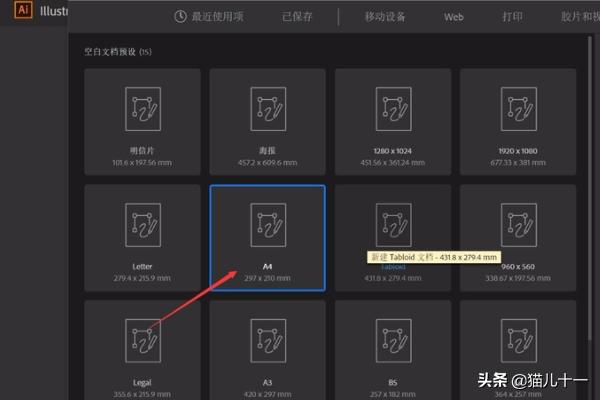This screenshot has width=600, height=400.
Task: Click the A3 preset name label
Action: (x=267, y=382)
